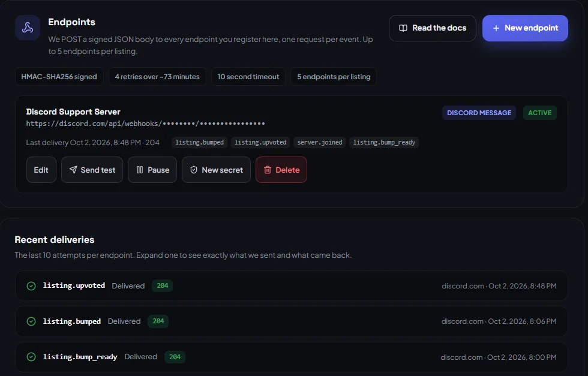The image size is (588, 376).
Task: Click Delivered label on listing.bumped row
Action: coord(124,321)
